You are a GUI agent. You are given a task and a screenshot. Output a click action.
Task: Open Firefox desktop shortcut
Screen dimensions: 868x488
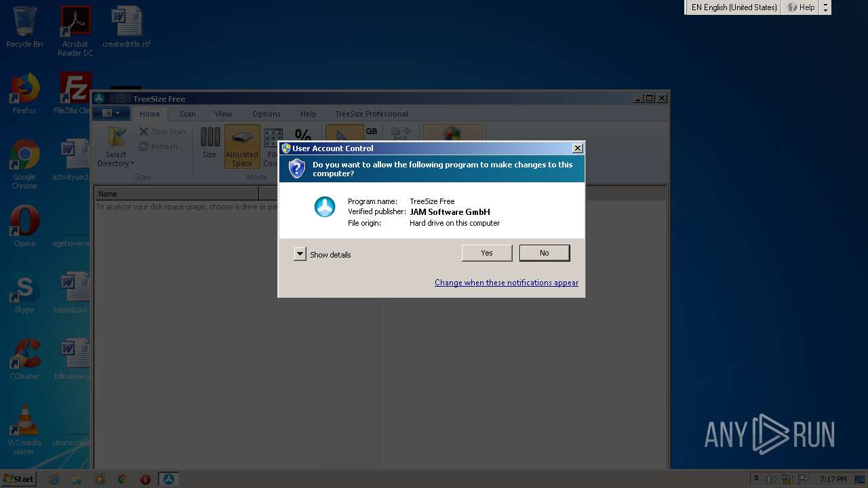point(24,94)
